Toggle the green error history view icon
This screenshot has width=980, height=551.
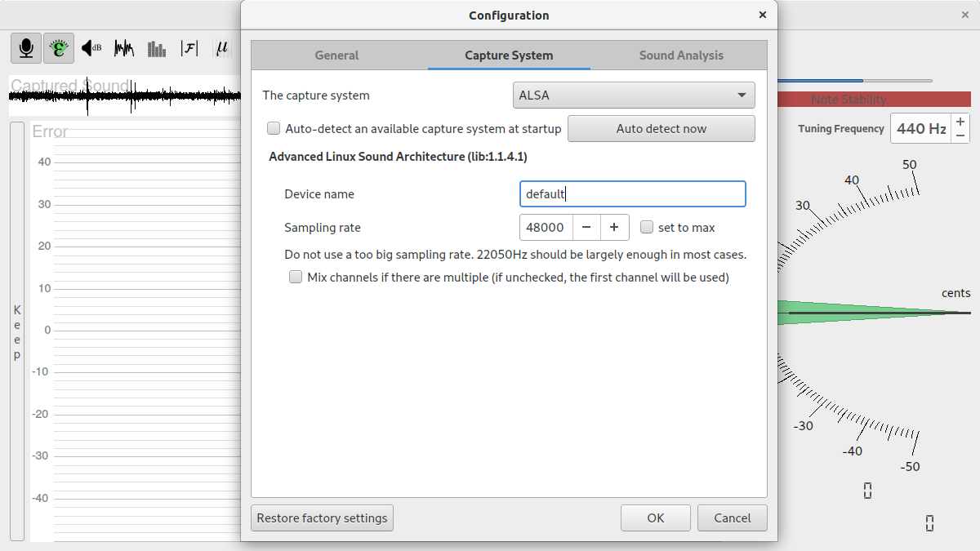(59, 48)
